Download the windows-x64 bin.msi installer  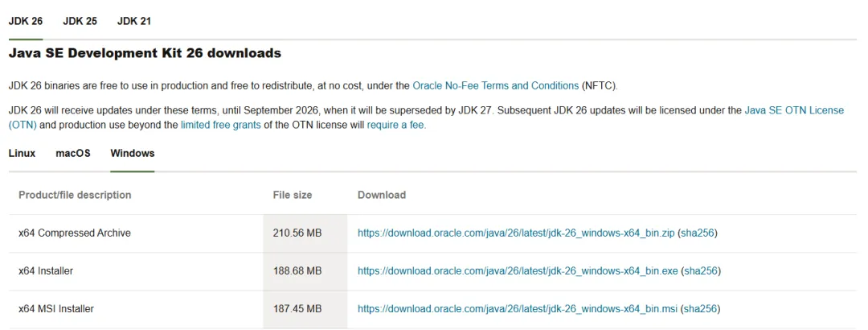517,308
